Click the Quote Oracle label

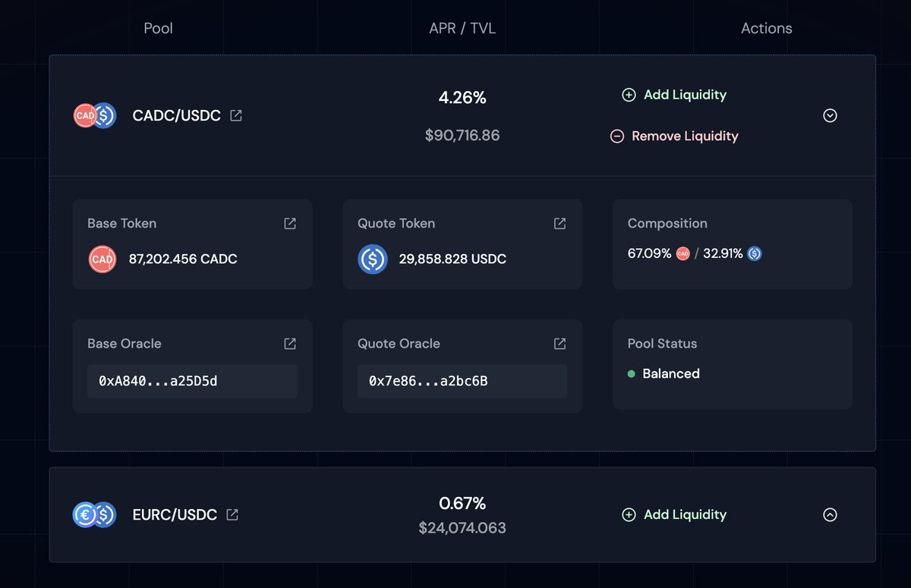[399, 344]
